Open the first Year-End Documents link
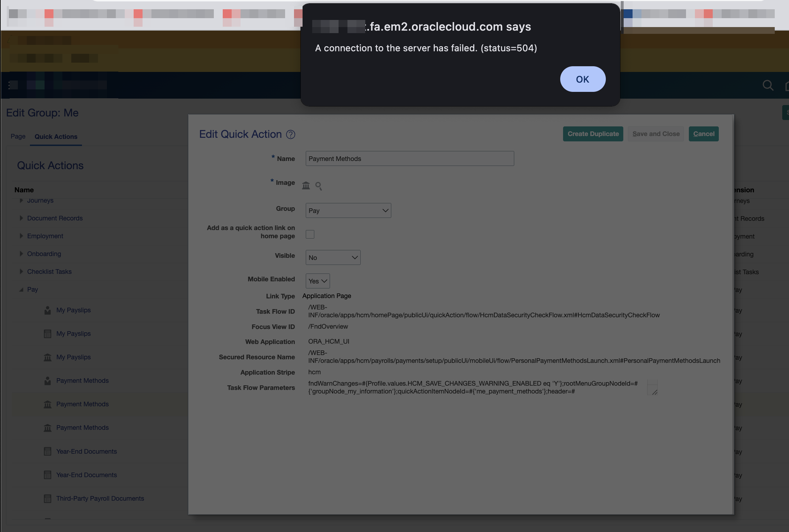This screenshot has width=789, height=532. point(87,452)
